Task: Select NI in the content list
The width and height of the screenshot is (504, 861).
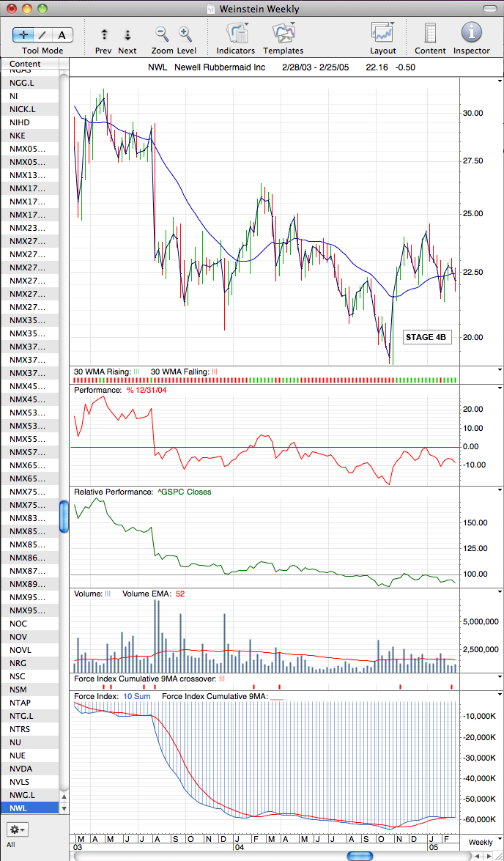Action: tap(29, 95)
